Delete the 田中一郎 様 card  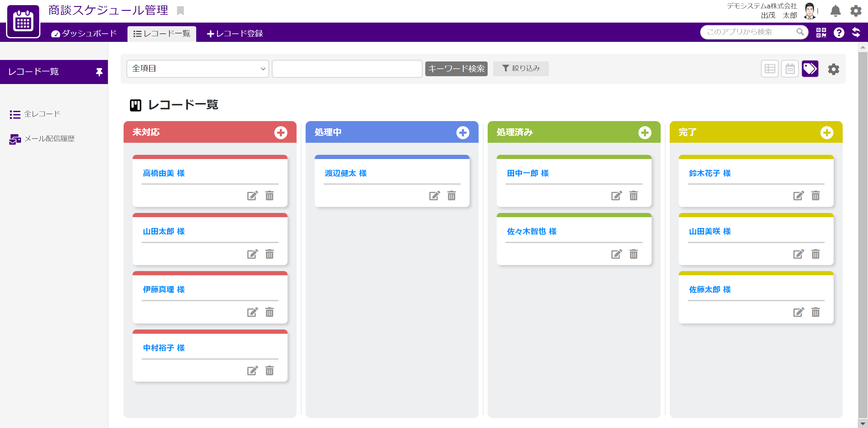[x=634, y=195]
